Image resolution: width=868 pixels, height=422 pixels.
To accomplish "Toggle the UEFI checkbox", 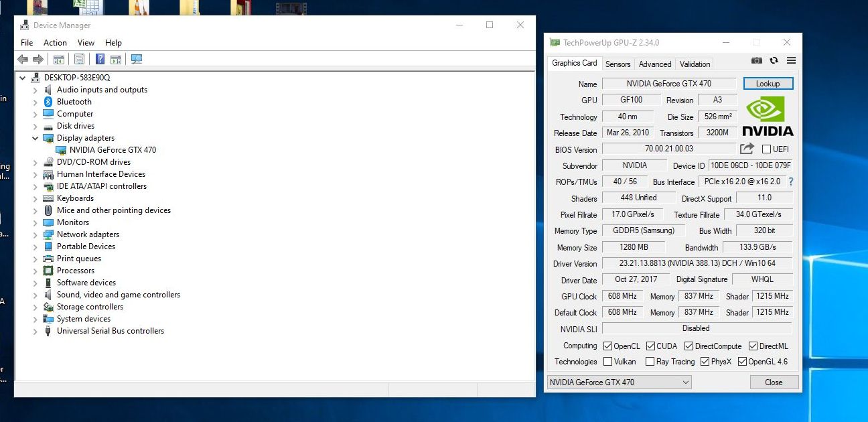I will [766, 149].
